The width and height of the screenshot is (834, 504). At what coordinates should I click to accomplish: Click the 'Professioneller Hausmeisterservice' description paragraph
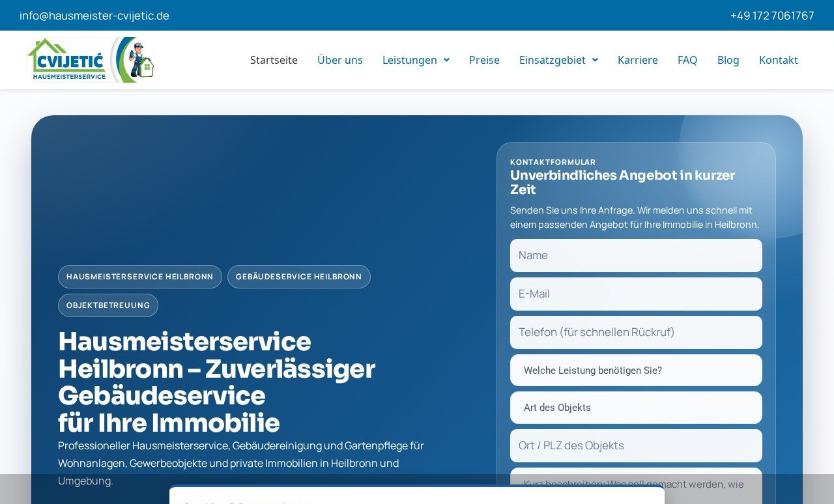pos(241,463)
